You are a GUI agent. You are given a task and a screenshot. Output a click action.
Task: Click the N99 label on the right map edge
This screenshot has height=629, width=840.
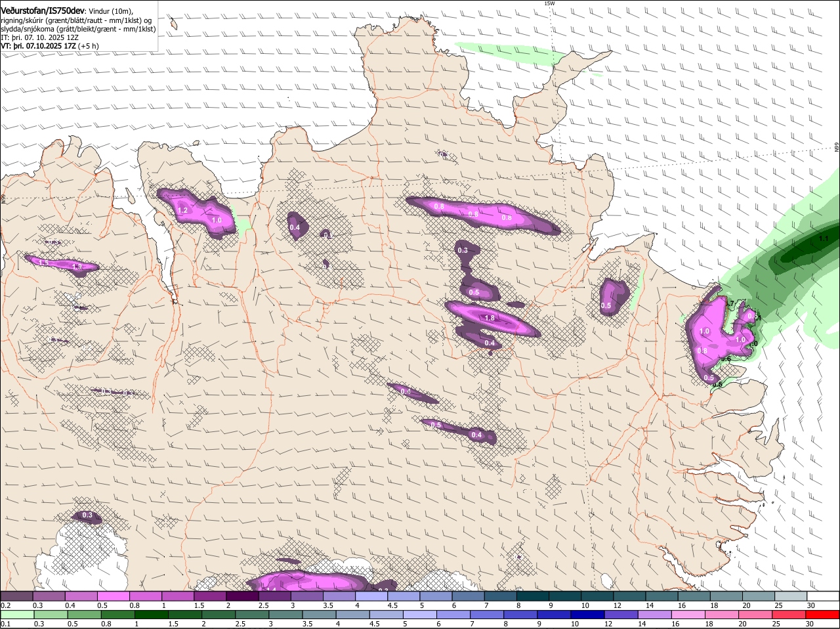(x=837, y=148)
